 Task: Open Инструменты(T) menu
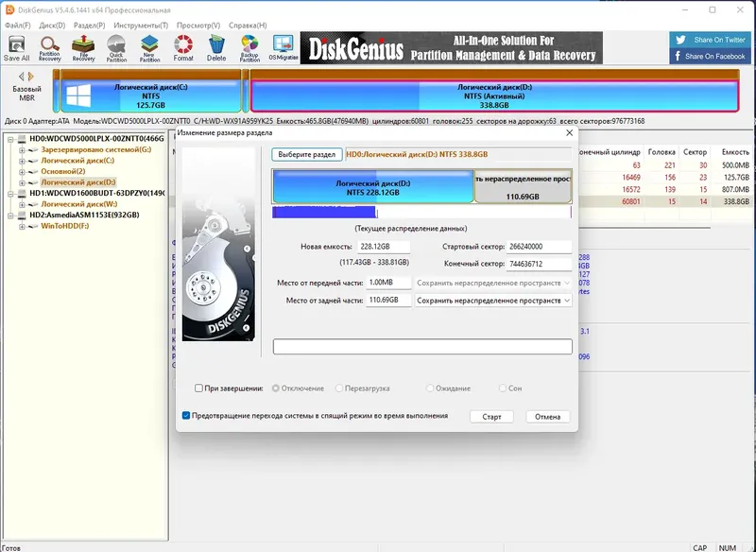(x=141, y=26)
